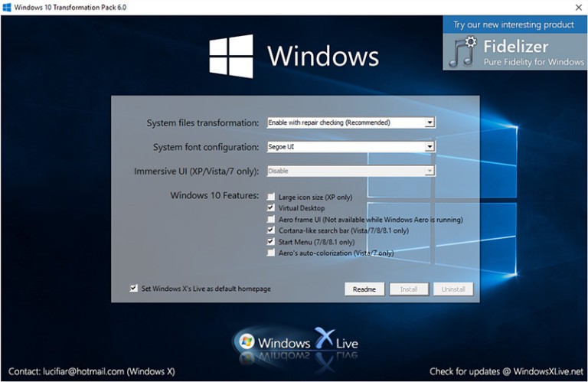The width and height of the screenshot is (588, 382).
Task: Open System files transformation dropdown
Action: [351, 122]
